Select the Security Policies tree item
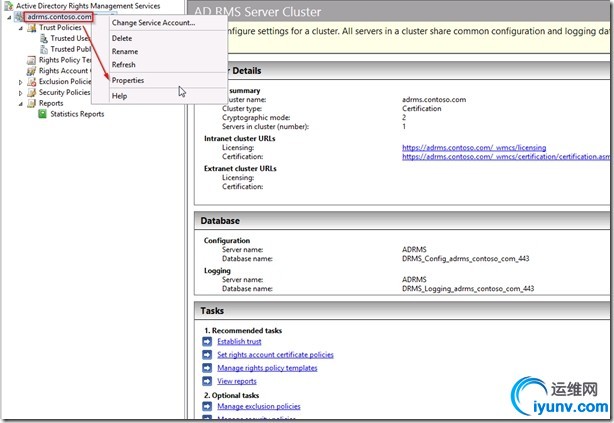Screen dimensions: 614x423 point(64,93)
